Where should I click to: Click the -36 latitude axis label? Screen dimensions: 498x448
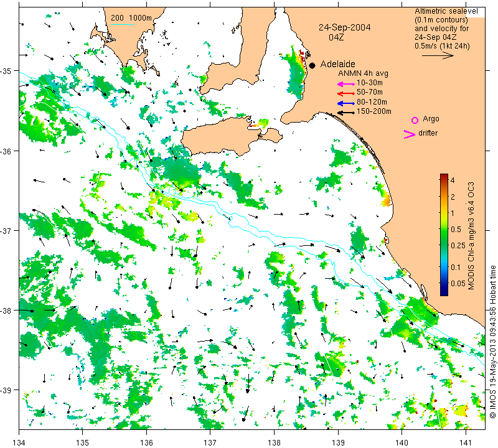coord(6,151)
